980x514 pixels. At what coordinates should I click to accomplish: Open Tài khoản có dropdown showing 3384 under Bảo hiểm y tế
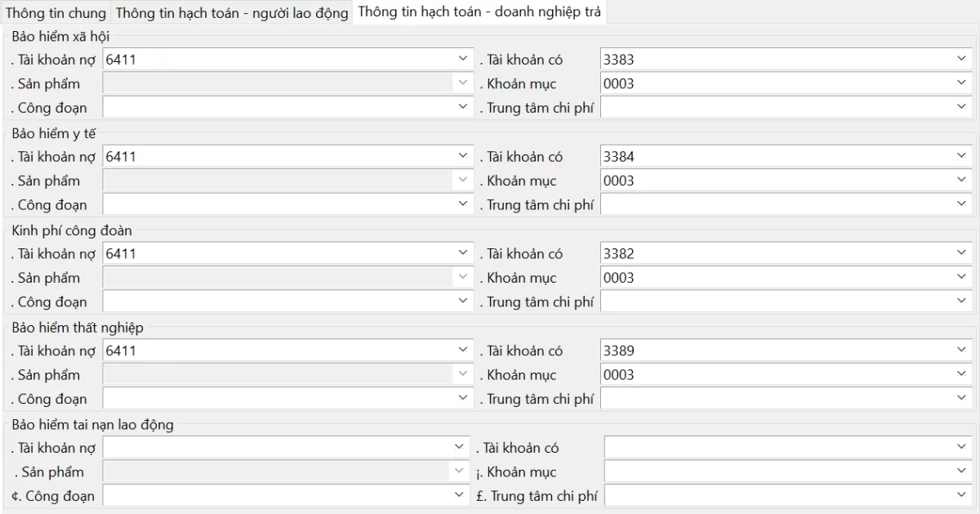tap(962, 156)
